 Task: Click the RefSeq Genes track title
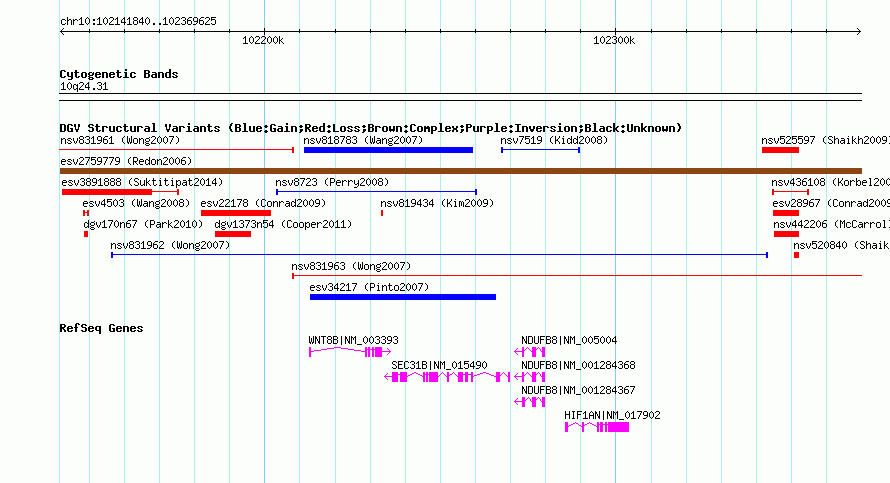pos(101,328)
